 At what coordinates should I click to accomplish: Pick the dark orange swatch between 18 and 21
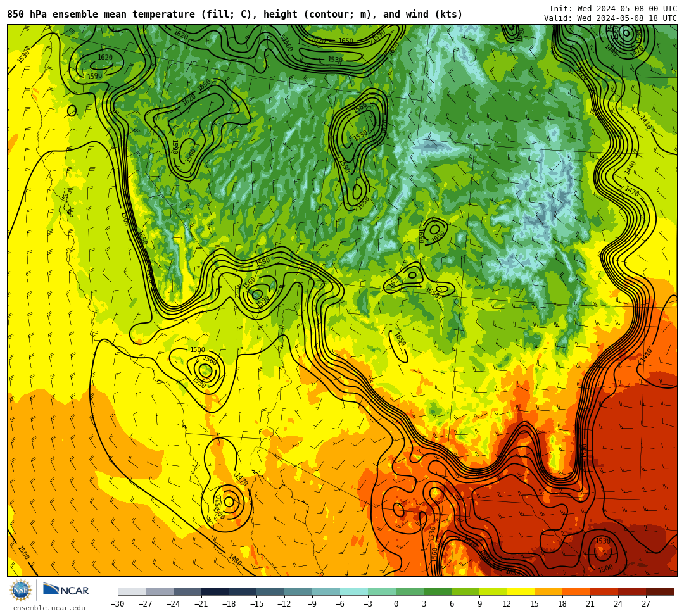577,591
